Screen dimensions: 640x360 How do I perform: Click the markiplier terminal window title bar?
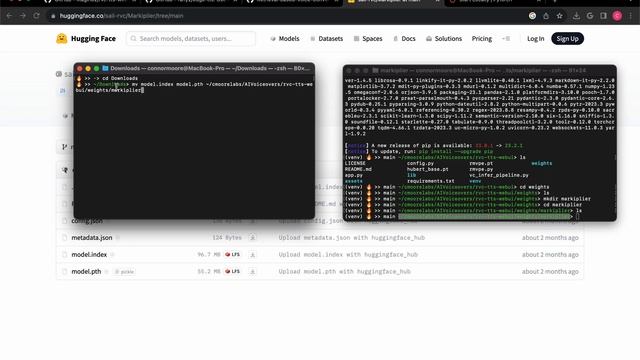click(x=480, y=70)
